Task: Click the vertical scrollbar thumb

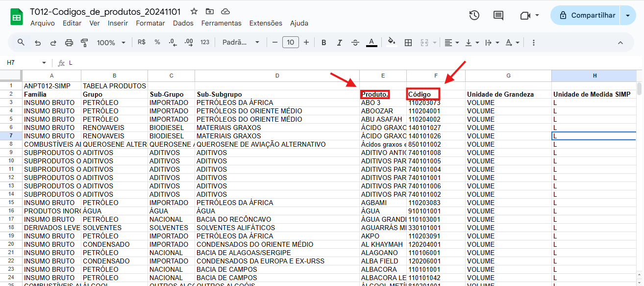Action: tap(640, 88)
